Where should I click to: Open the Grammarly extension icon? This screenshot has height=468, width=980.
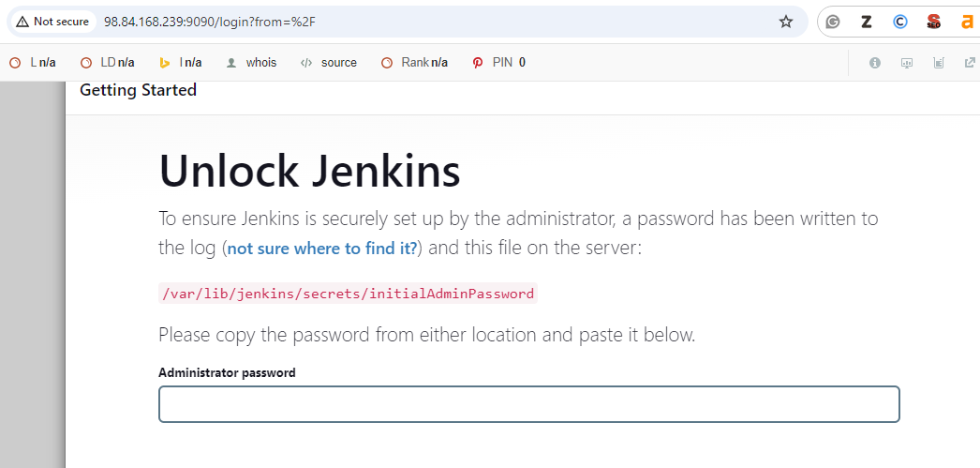[832, 22]
